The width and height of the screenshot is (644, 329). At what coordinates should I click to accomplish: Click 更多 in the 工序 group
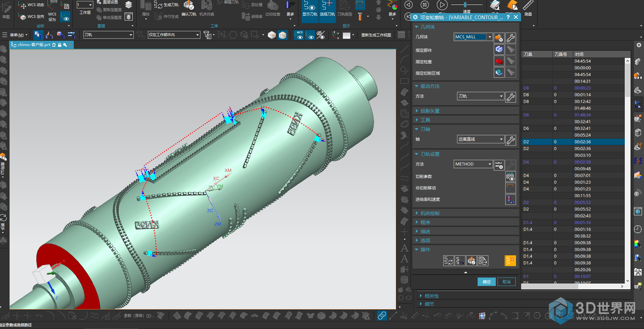click(290, 9)
